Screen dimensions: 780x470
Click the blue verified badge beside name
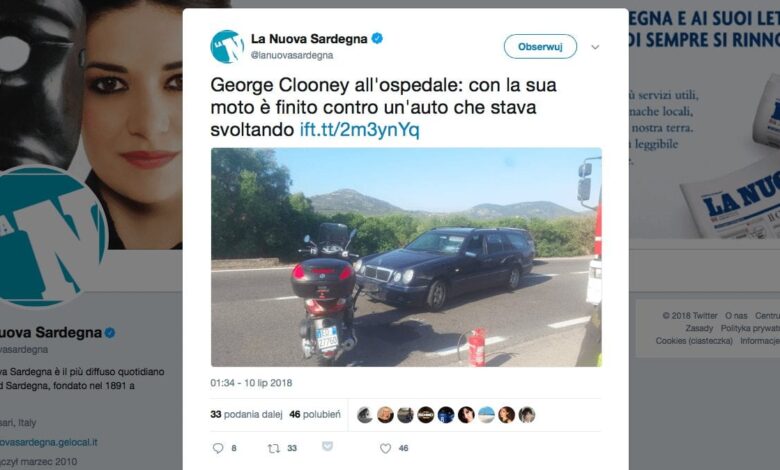(378, 38)
